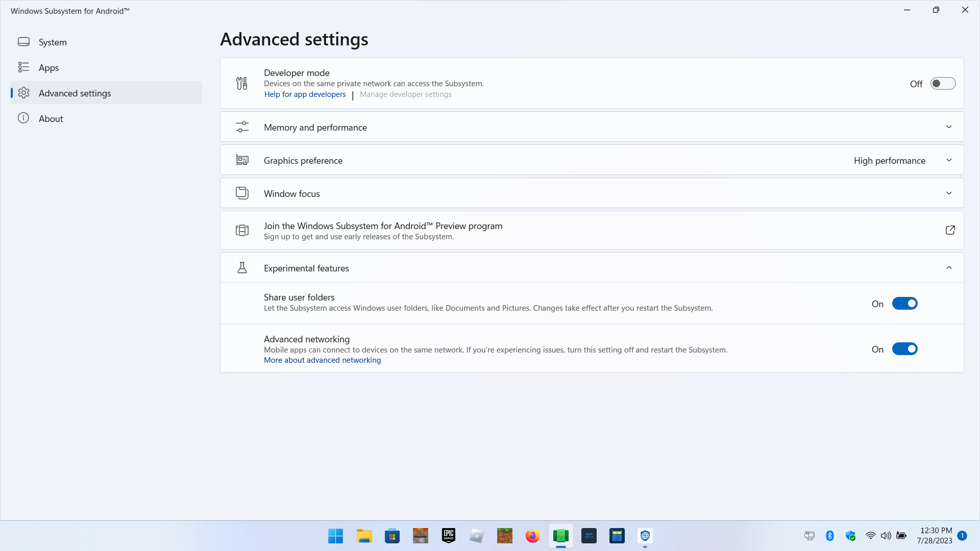Screen dimensions: 980x551
Task: Click the display connection tray icon
Action: click(810, 536)
